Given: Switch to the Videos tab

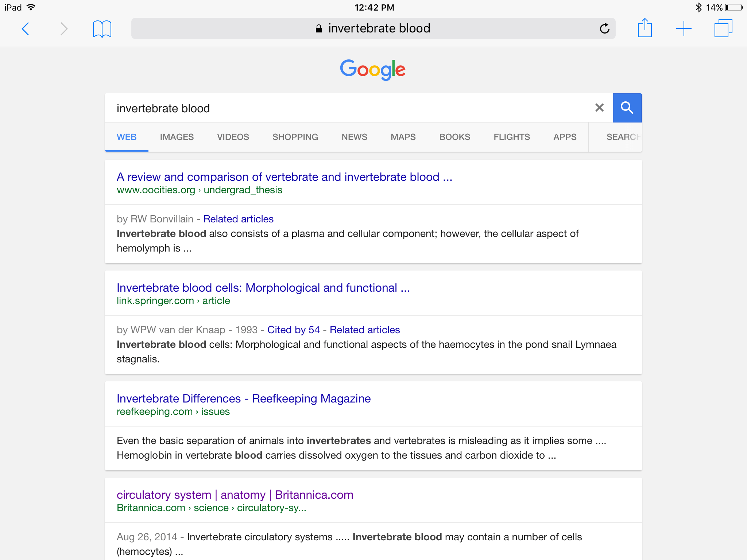Looking at the screenshot, I should click(x=233, y=137).
